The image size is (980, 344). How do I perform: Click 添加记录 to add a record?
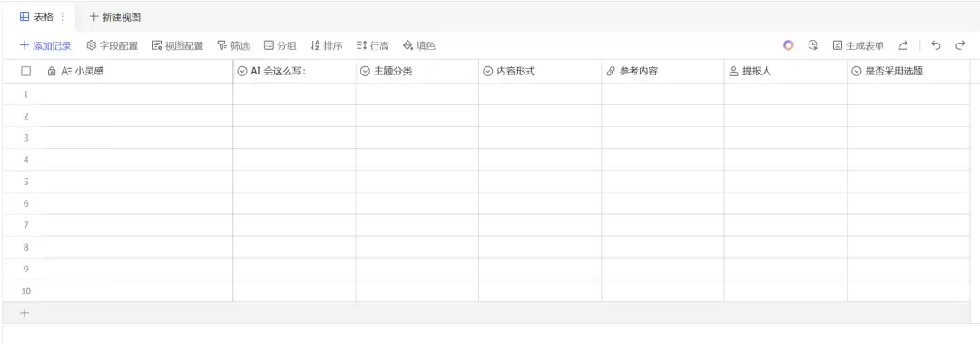[45, 45]
